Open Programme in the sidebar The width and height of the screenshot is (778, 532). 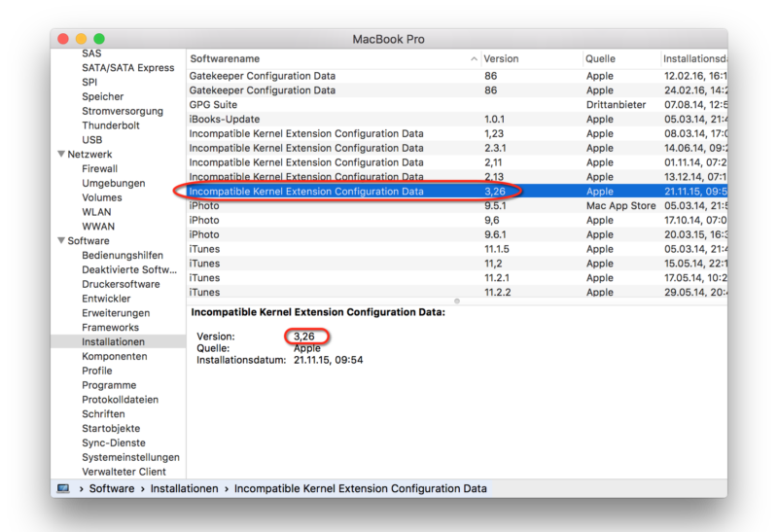(x=109, y=384)
